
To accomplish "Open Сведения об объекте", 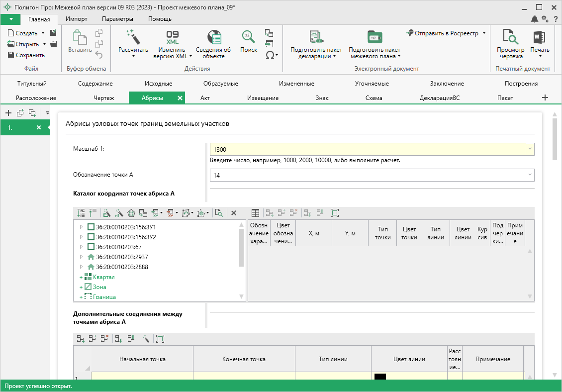I will tap(213, 37).
